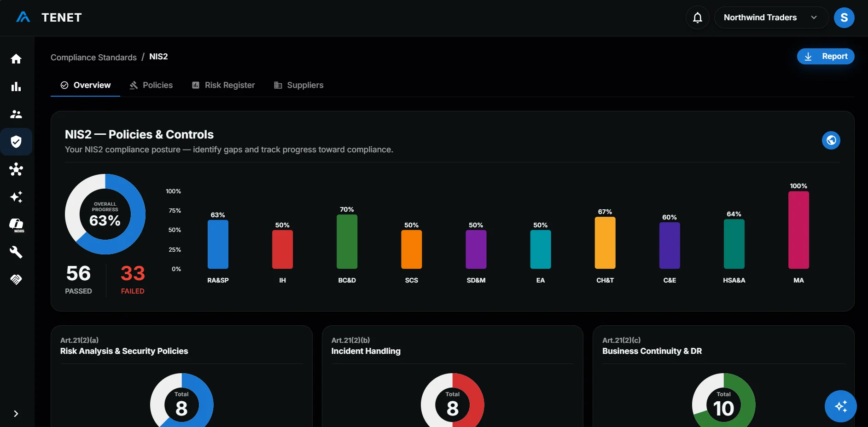Open the Northwind Traders organization dropdown
Screen dimensions: 868x427
tap(771, 17)
